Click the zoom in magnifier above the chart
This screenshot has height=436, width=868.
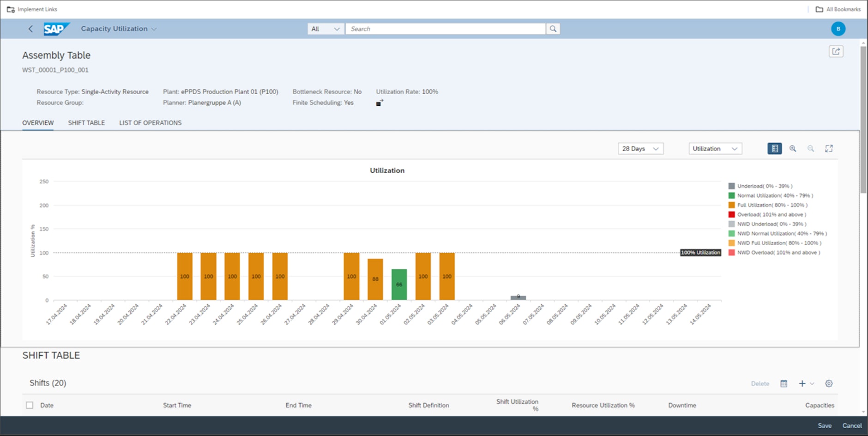(x=794, y=148)
